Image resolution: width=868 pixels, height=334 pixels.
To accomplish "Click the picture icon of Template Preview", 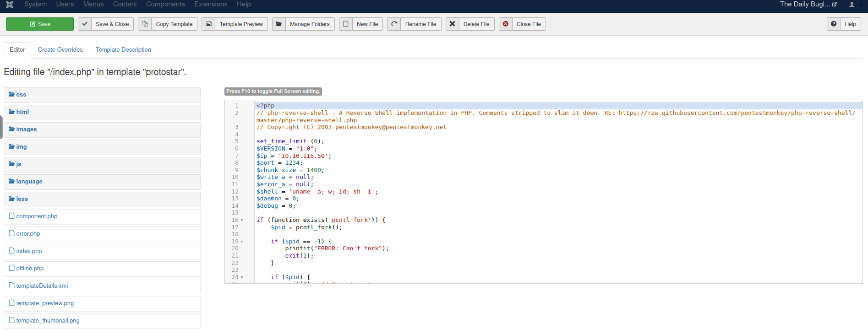I will (208, 24).
